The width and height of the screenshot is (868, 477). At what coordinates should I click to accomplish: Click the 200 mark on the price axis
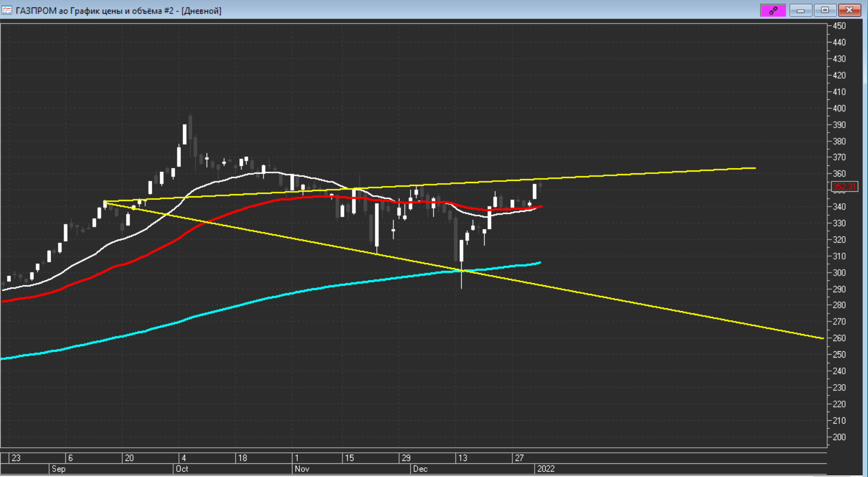coord(839,437)
